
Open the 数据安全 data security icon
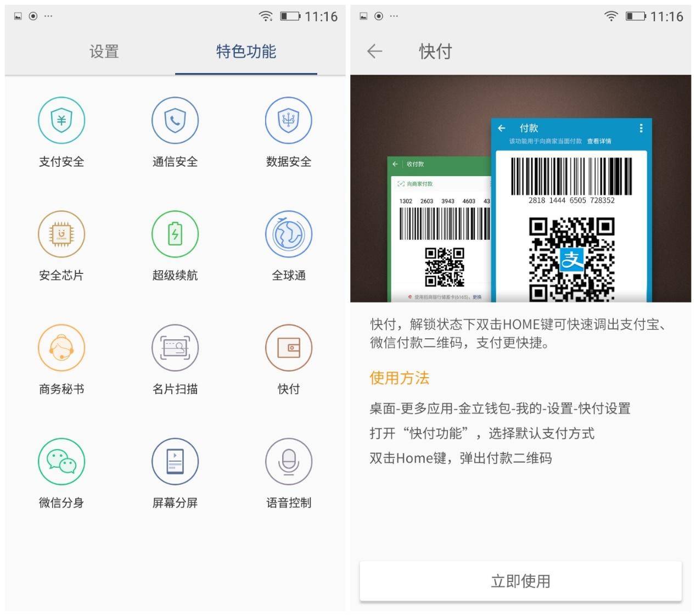click(x=289, y=120)
